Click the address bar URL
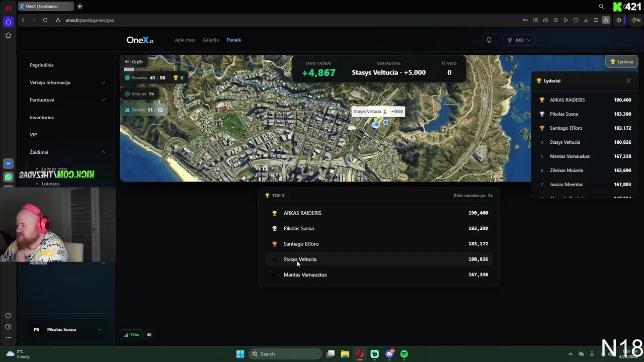The width and height of the screenshot is (644, 362). tap(90, 20)
